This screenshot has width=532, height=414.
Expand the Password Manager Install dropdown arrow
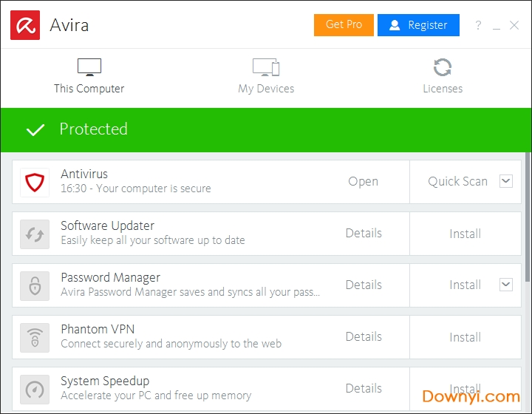(x=506, y=285)
